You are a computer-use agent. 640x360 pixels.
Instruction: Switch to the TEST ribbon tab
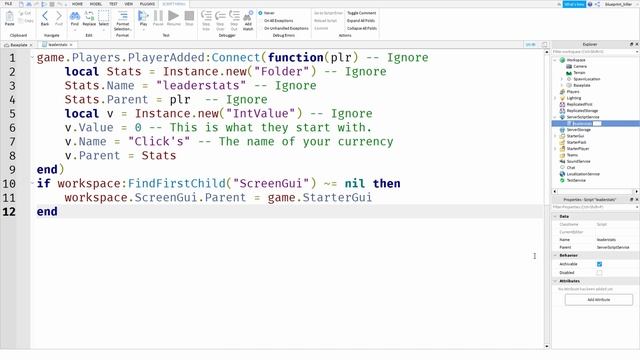(x=113, y=4)
